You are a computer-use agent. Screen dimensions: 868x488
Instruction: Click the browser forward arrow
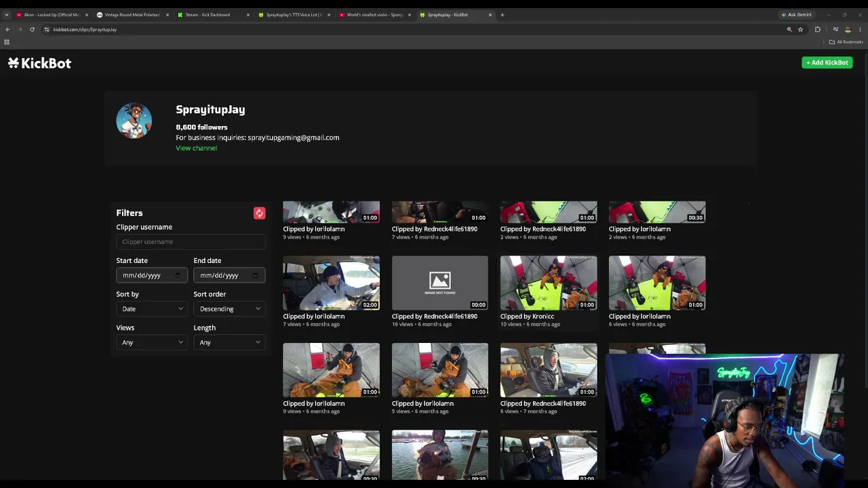click(20, 29)
